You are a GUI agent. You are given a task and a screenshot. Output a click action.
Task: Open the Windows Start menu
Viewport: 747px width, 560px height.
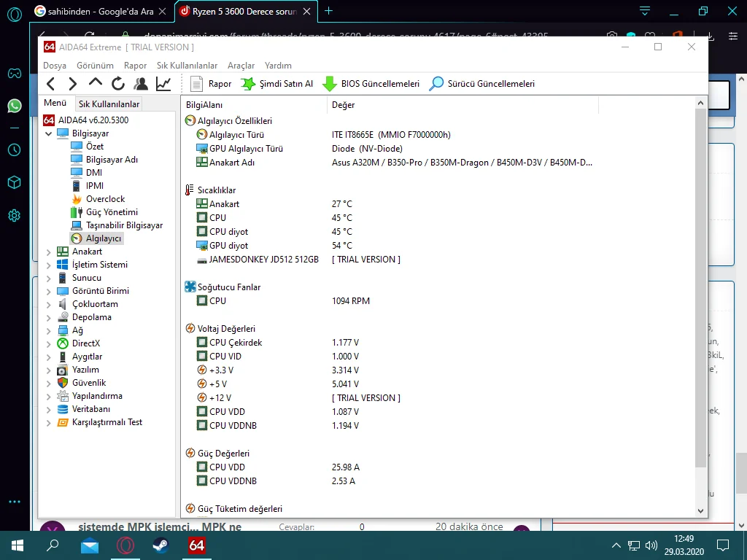click(18, 545)
